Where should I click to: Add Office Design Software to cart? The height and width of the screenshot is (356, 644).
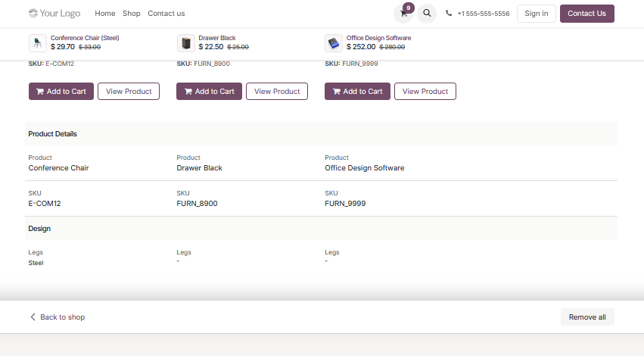(x=357, y=91)
